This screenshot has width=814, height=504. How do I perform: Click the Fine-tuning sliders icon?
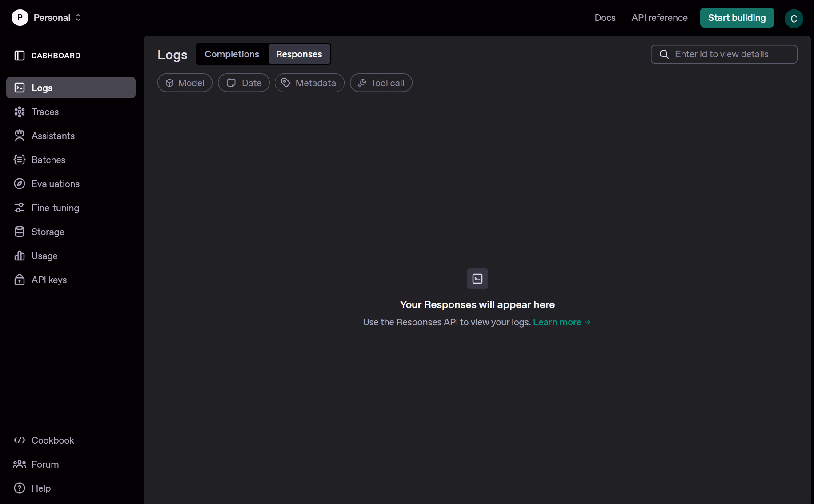tap(20, 208)
